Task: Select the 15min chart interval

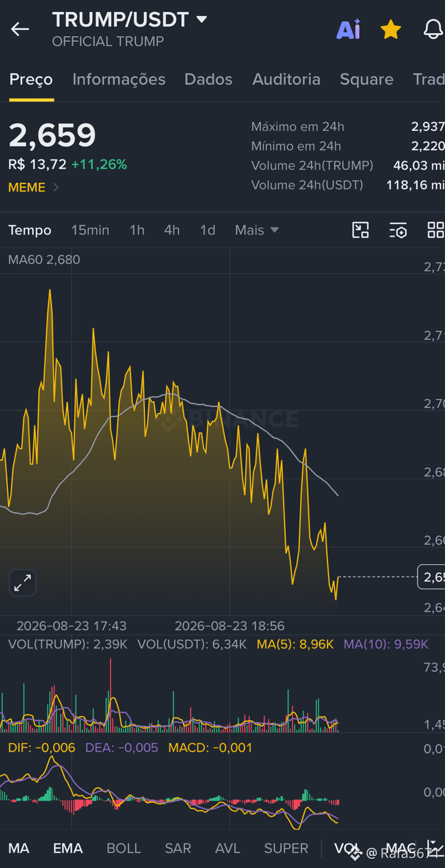Action: (90, 230)
